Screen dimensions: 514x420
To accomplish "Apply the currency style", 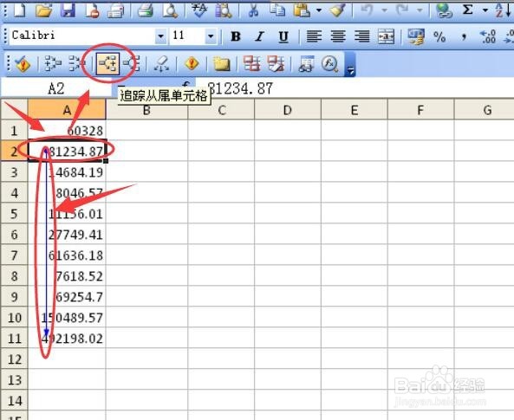I will [x=416, y=36].
